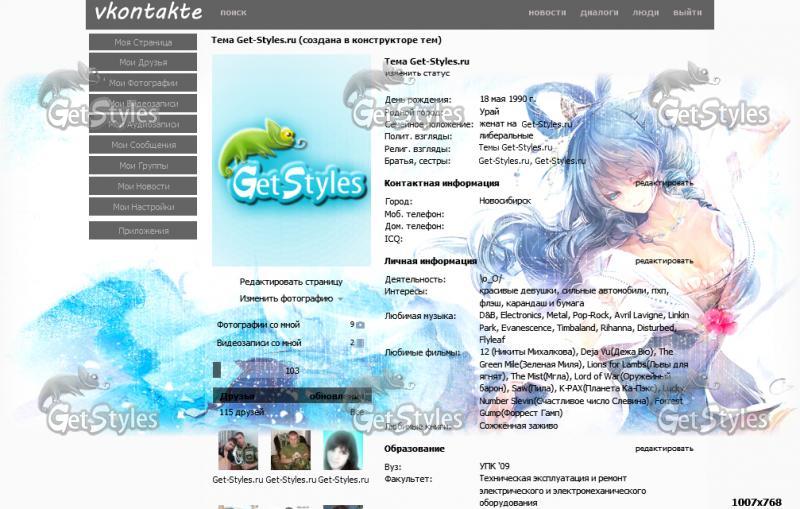Click обновления in friends header

click(337, 396)
